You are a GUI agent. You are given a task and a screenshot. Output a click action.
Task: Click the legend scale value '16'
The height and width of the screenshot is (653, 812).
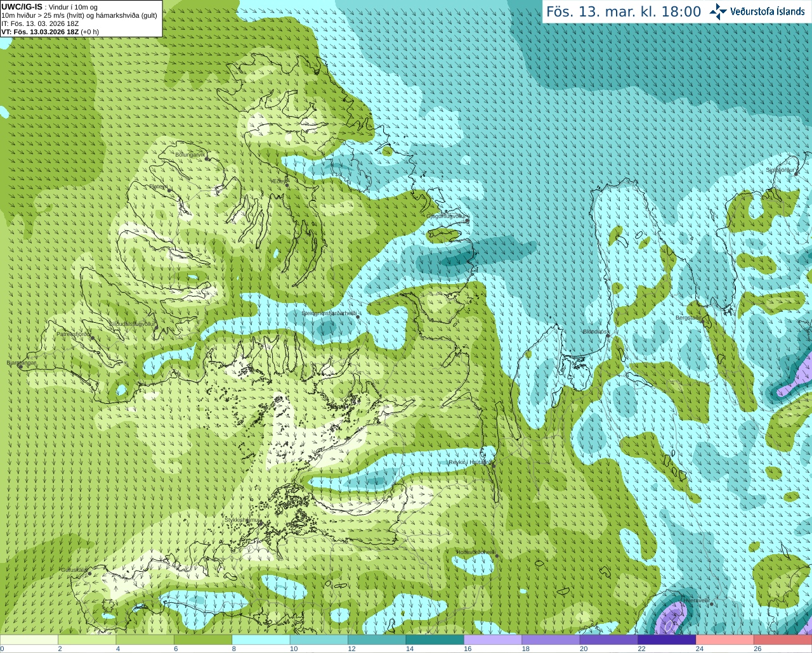point(468,649)
